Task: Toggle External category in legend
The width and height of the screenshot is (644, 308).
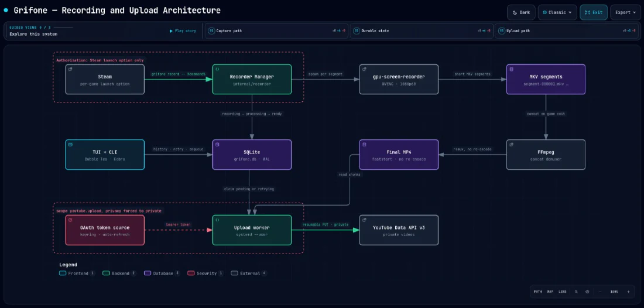Action: click(249, 273)
